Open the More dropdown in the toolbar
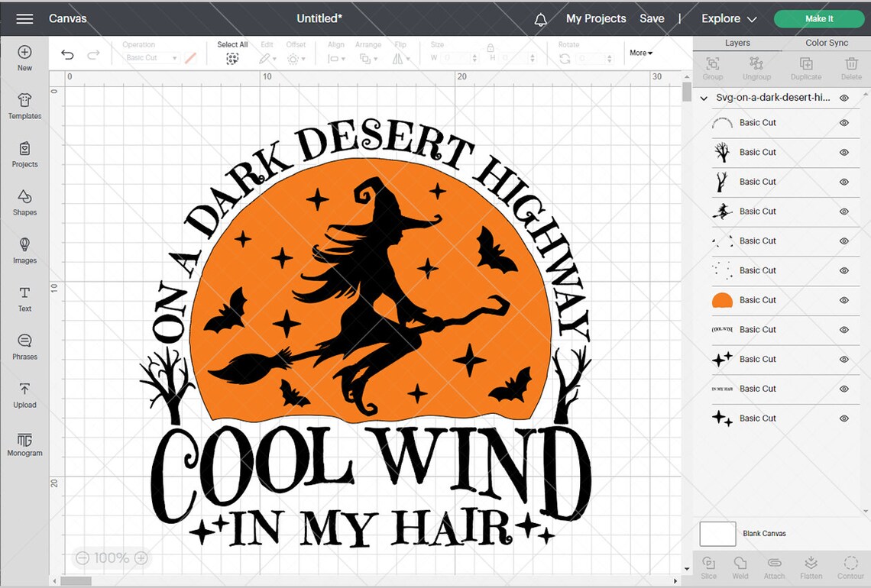This screenshot has height=588, width=871. point(640,53)
